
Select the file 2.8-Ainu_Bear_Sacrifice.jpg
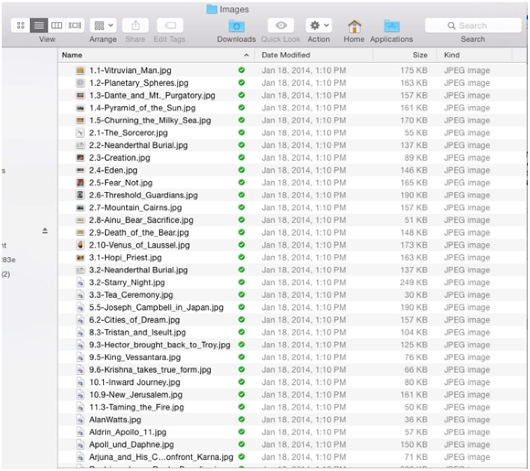[141, 220]
